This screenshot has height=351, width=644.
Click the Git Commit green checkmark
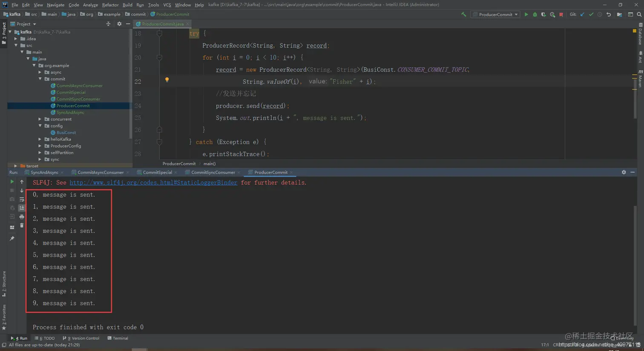point(591,14)
